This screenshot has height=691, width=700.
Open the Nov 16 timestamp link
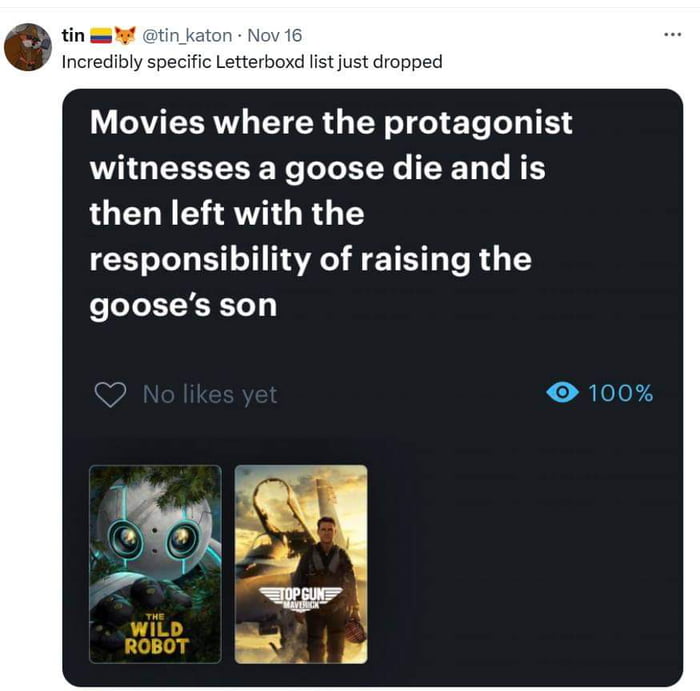click(275, 35)
